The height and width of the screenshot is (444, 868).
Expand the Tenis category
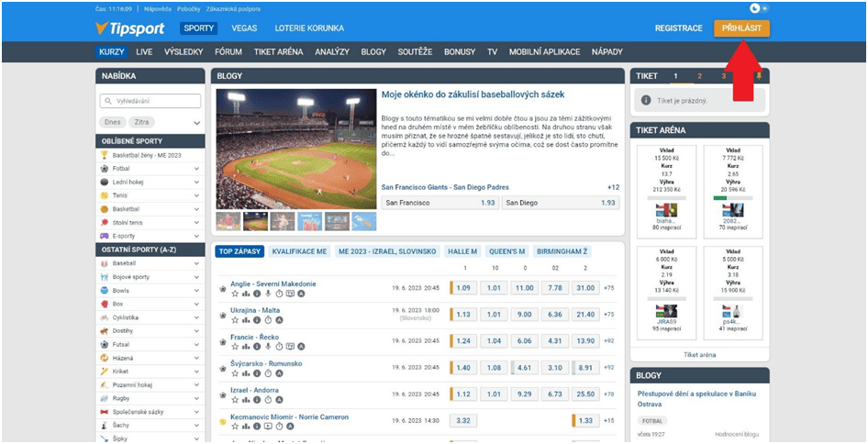tap(196, 195)
